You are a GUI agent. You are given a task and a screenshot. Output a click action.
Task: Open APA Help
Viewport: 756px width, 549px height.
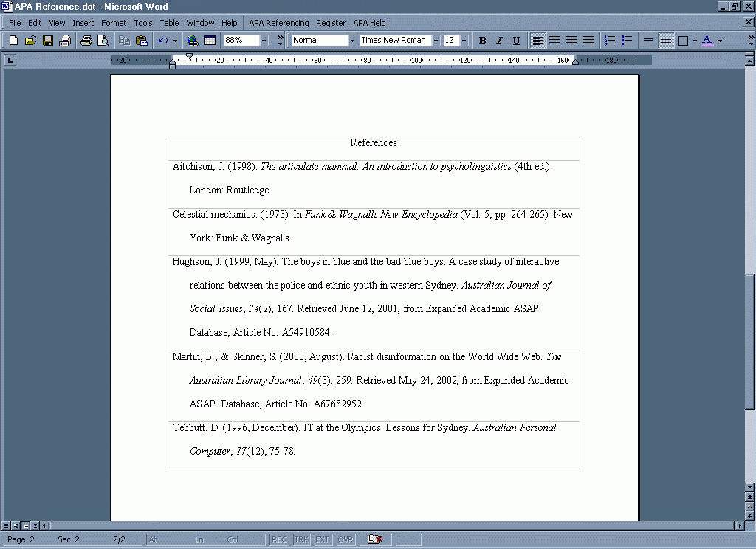[x=369, y=23]
